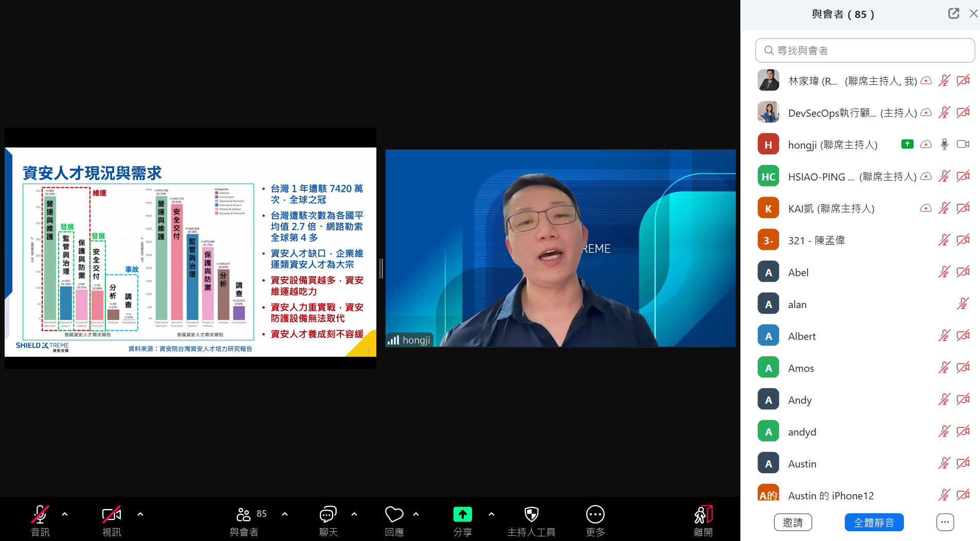Click the green Share screen (分享) icon
Viewport: 980px width, 541px height.
click(462, 514)
